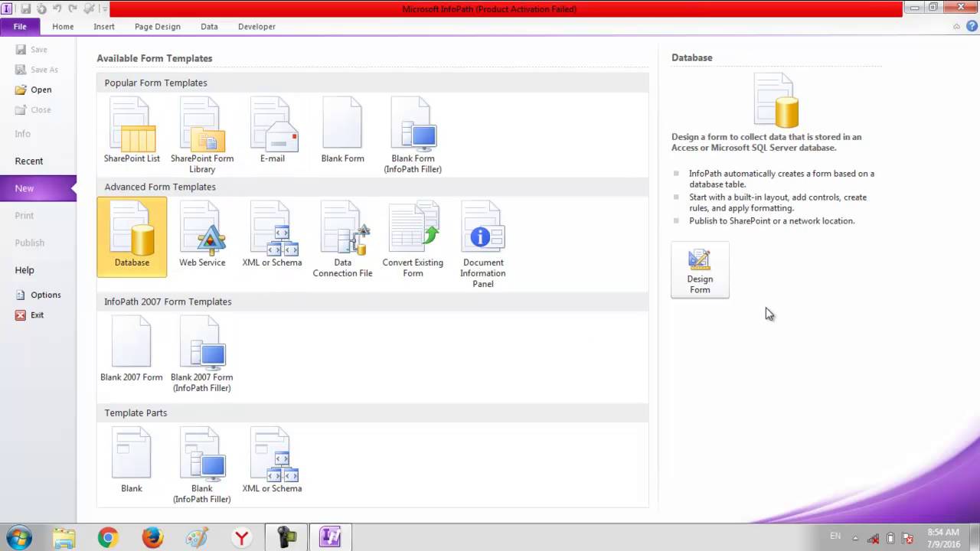The width and height of the screenshot is (980, 551).
Task: Click the Design Form button
Action: pyautogui.click(x=700, y=270)
